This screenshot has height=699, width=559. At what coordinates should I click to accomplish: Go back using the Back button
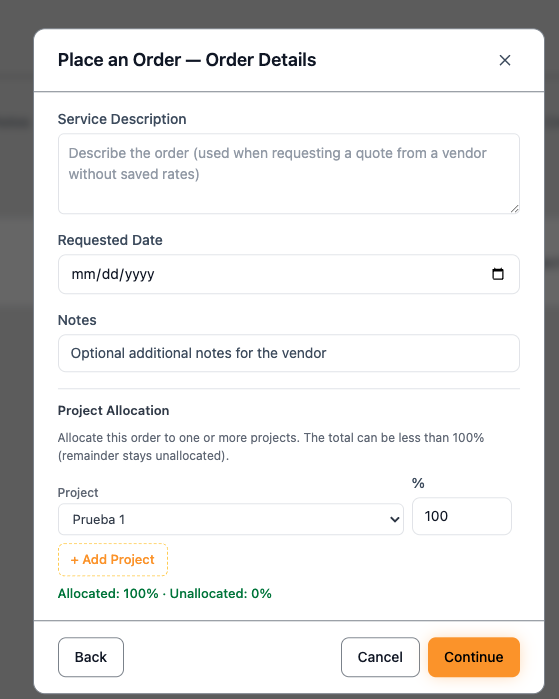91,657
